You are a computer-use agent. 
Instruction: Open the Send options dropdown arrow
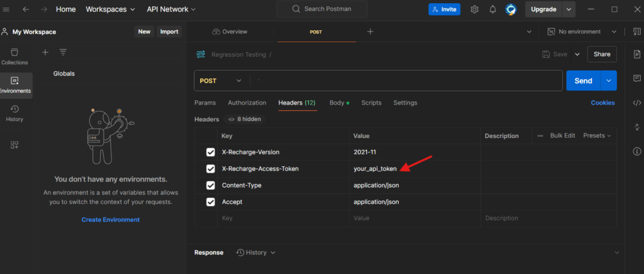609,81
